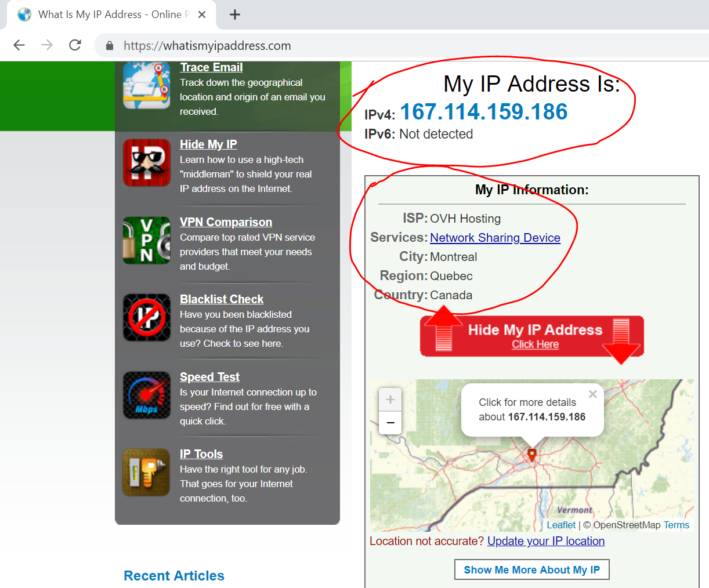Go back using the browser back arrow

(19, 45)
